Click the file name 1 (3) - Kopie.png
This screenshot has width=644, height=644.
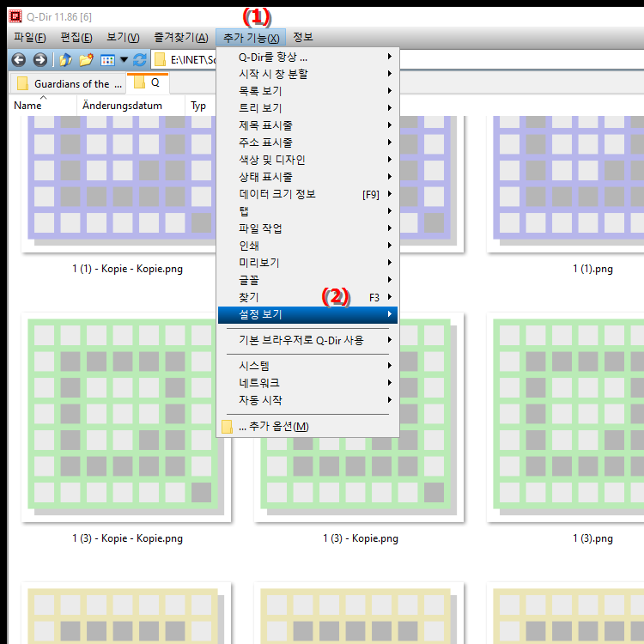[x=360, y=538]
